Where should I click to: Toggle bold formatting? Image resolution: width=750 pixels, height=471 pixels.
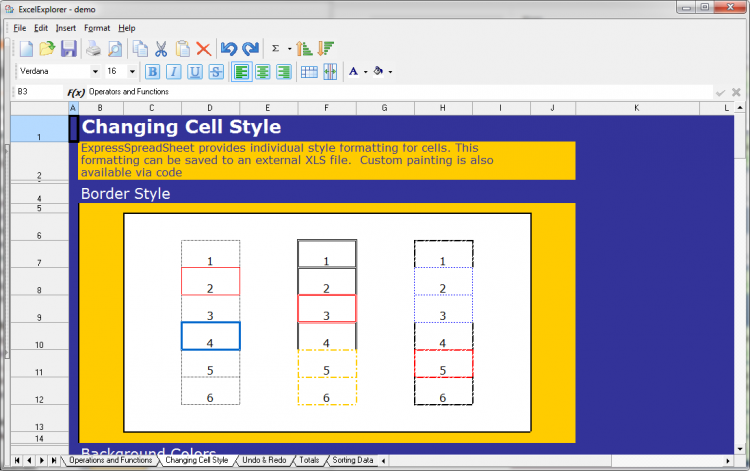[152, 72]
